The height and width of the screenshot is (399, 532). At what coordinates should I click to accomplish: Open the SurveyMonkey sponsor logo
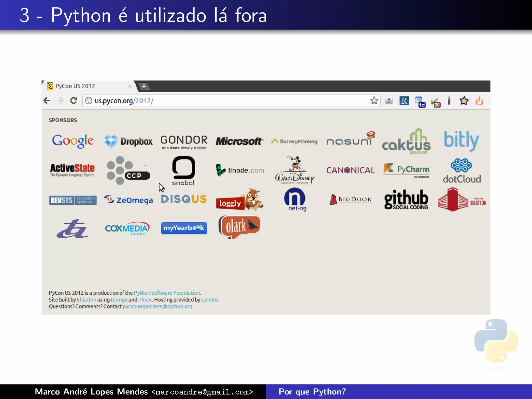[x=295, y=141]
